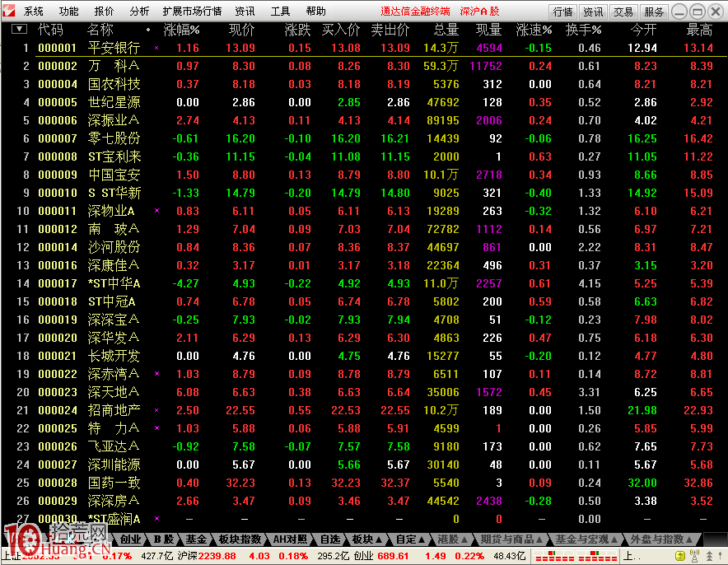Expand the 港股▲ tab menu
Viewport: 728px width, 565px height.
pos(453,539)
